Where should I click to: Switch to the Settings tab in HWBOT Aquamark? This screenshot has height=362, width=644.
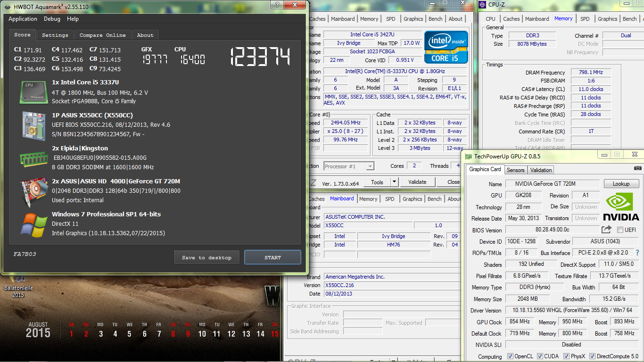[x=55, y=35]
